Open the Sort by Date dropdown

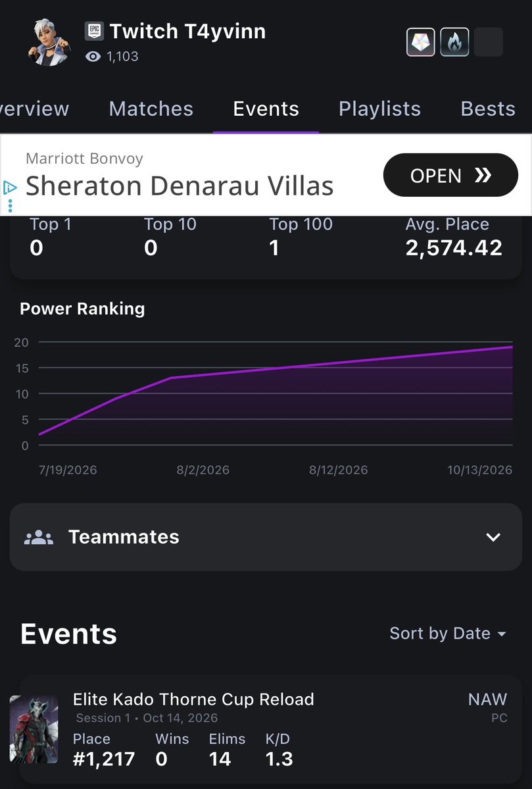tap(448, 634)
